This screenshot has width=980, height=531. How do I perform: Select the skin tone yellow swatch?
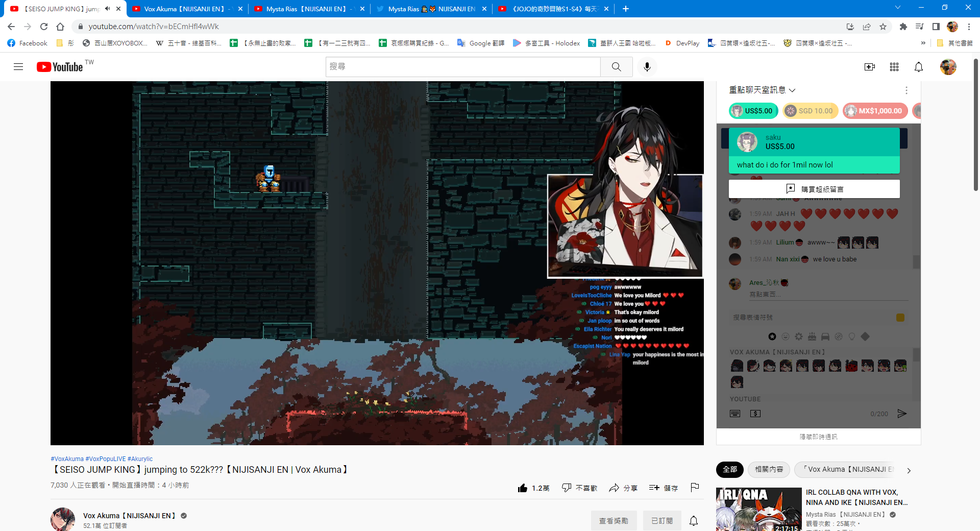(x=900, y=318)
